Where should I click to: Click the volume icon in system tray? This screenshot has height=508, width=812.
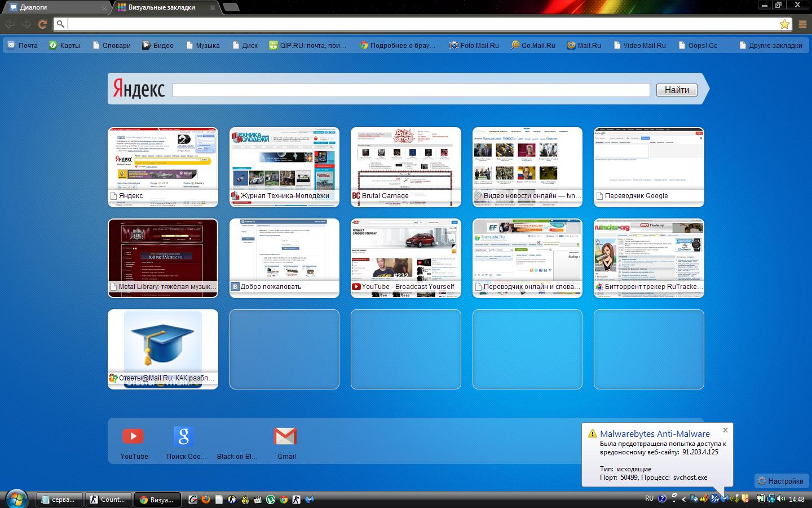(781, 498)
